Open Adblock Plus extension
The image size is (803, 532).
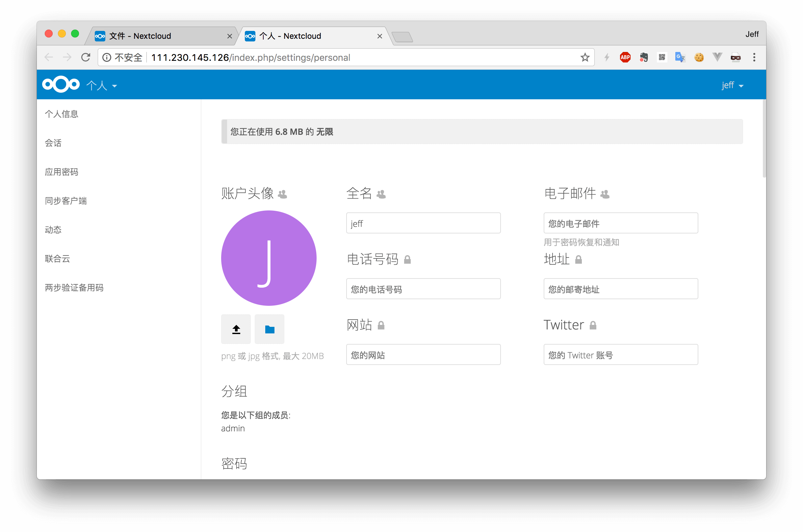(x=625, y=57)
